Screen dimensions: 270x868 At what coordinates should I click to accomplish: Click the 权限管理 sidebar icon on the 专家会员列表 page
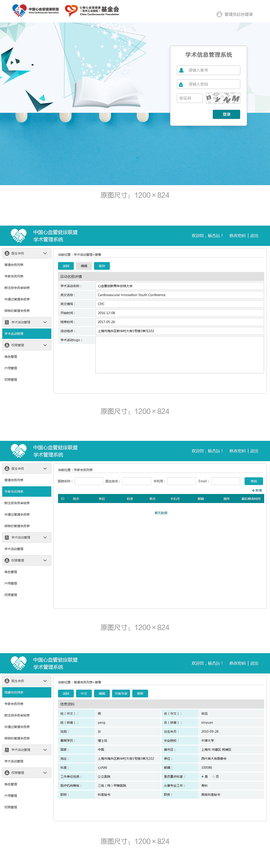point(7,560)
